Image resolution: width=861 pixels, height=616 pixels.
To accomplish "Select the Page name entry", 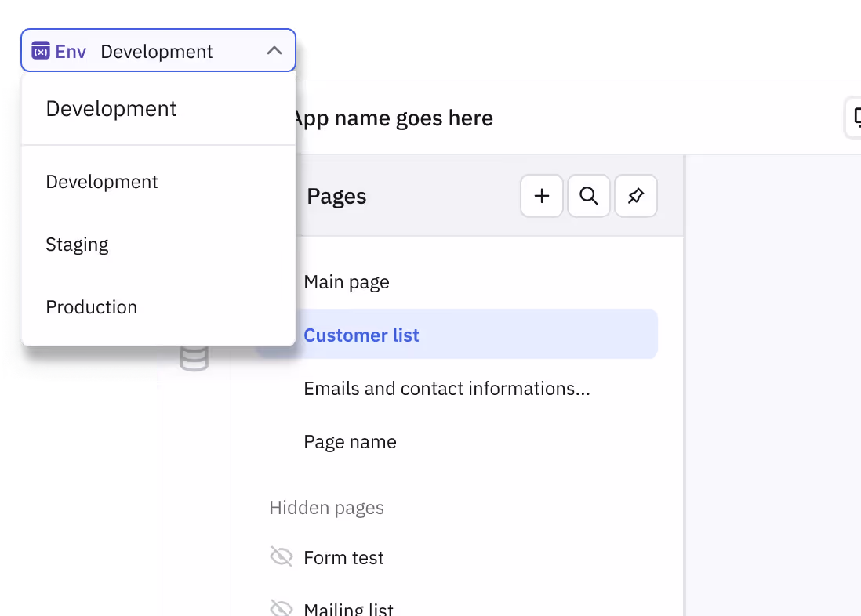I will pyautogui.click(x=350, y=442).
